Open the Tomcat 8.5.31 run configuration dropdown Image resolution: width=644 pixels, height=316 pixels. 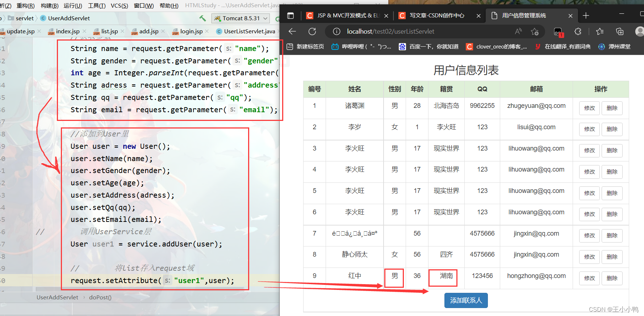(241, 18)
